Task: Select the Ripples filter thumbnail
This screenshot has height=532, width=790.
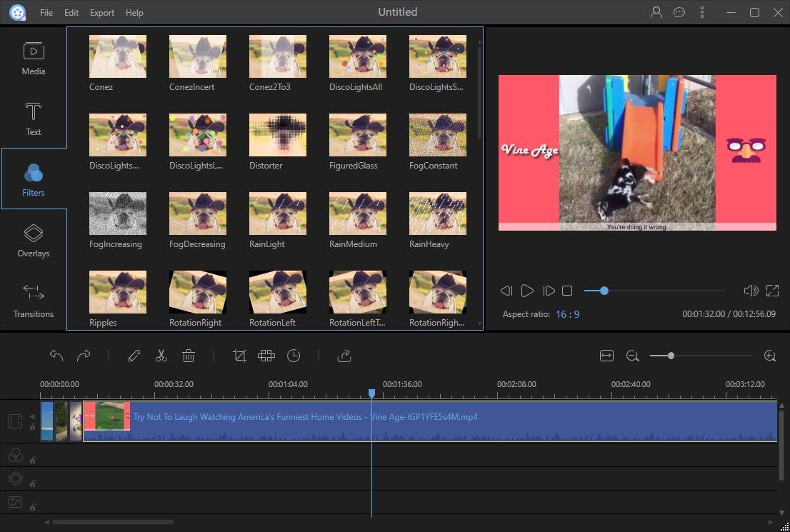Action: coord(118,291)
